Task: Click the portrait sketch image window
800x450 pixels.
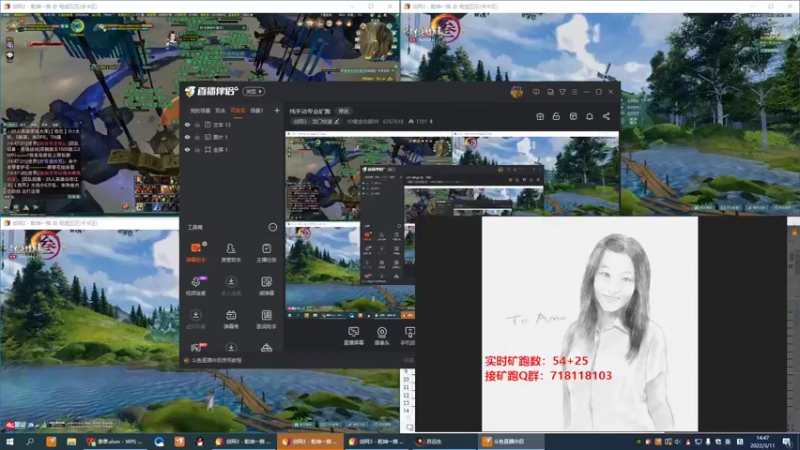Action: coord(590,323)
